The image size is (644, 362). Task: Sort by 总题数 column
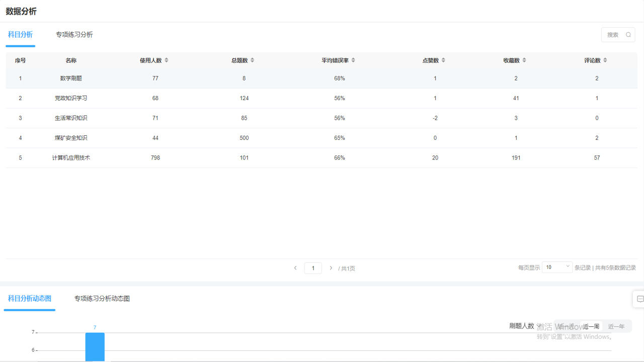tap(253, 60)
